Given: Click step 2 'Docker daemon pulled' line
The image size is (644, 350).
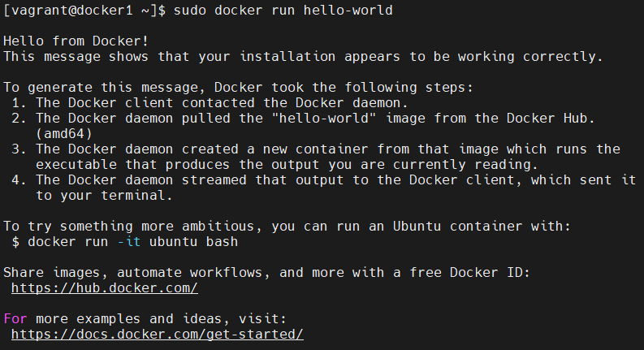Looking at the screenshot, I should [x=303, y=119].
